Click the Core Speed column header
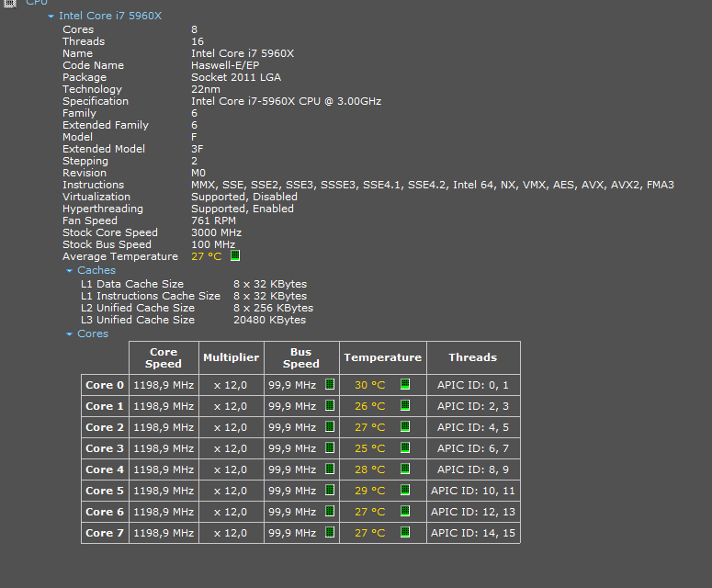712x588 pixels. click(x=164, y=357)
